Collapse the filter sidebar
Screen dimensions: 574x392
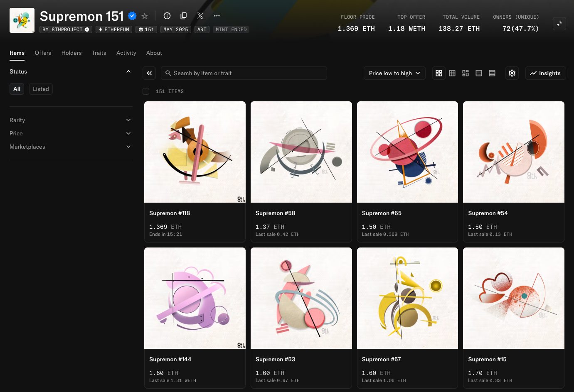pos(149,73)
